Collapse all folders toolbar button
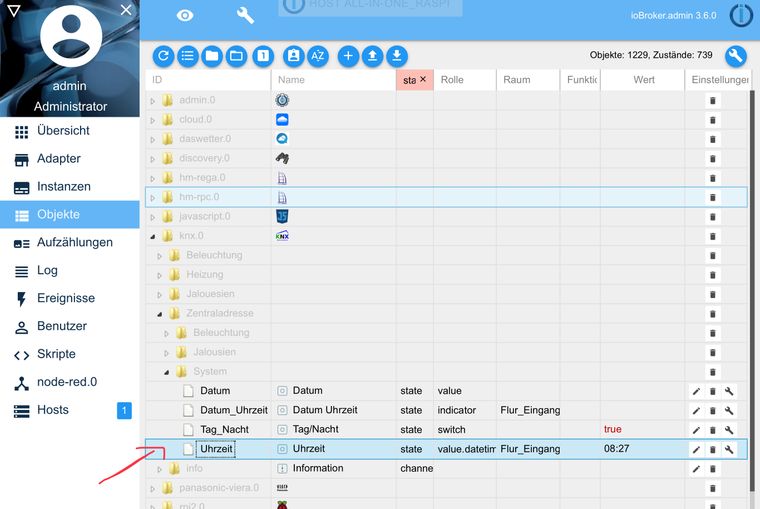This screenshot has width=760, height=509. (x=212, y=56)
